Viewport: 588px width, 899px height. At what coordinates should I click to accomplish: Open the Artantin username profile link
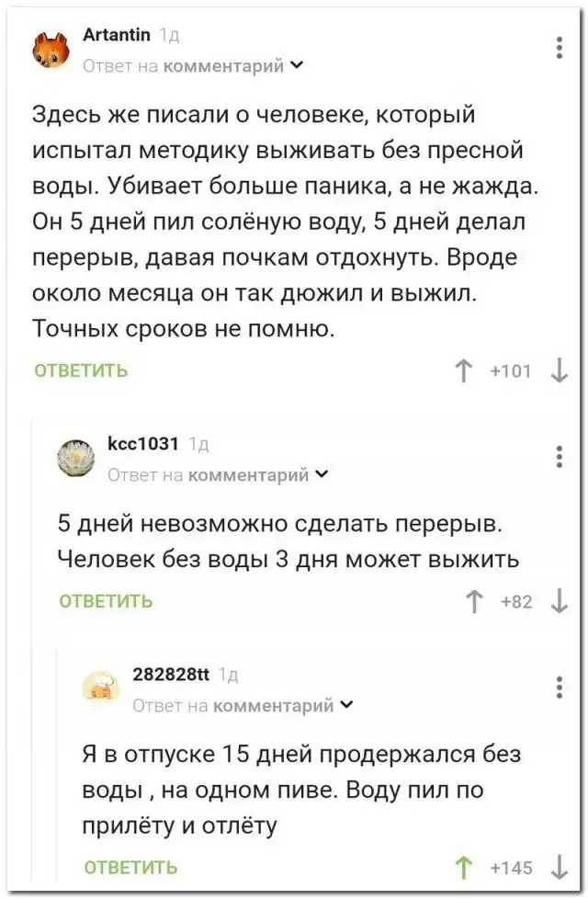coord(116,36)
